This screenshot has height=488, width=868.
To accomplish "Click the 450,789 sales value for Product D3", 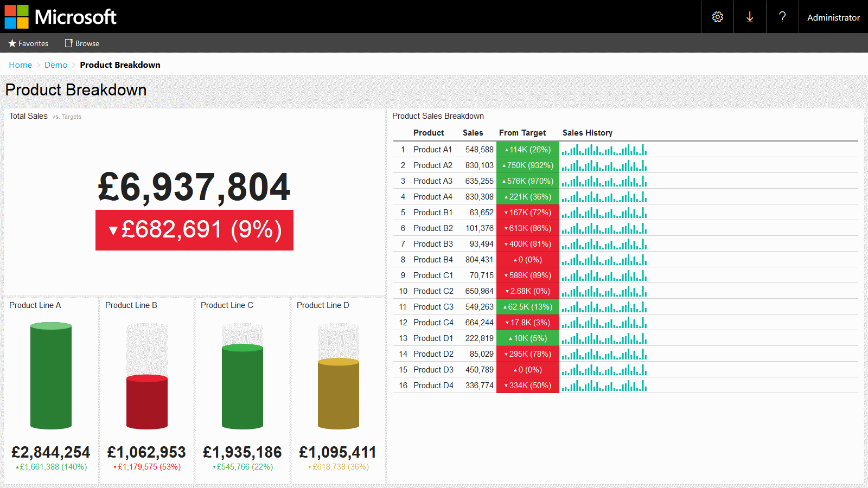I will (480, 370).
